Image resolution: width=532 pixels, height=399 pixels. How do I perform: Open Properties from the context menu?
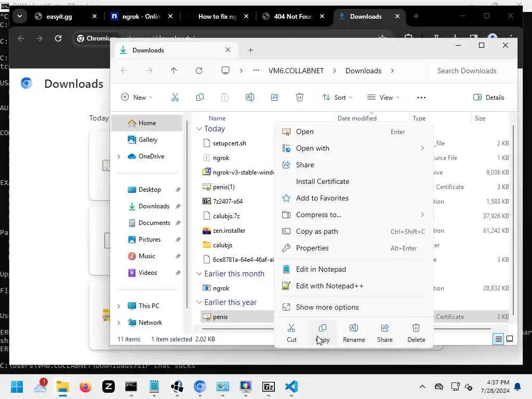(353, 248)
